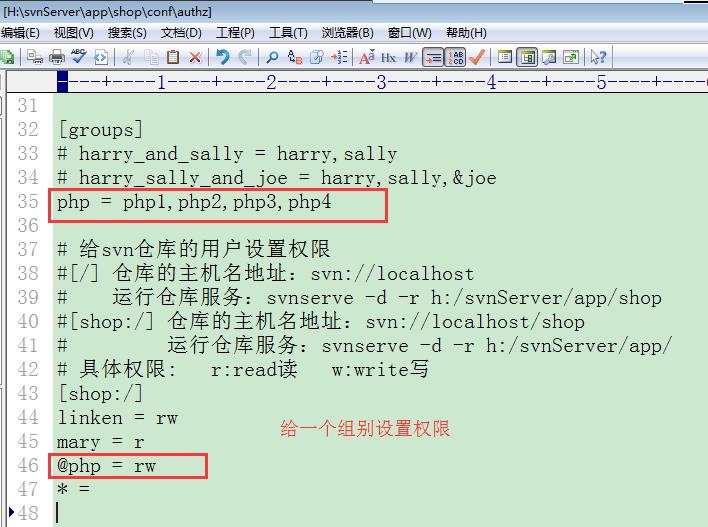Click comment '给svn仓库的用户设置权限' on line 37

click(x=205, y=249)
